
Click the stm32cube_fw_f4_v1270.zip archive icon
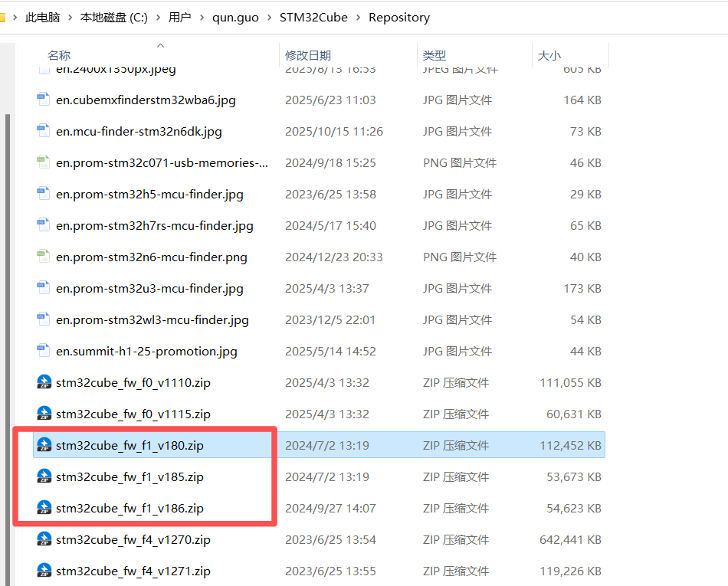pos(44,539)
